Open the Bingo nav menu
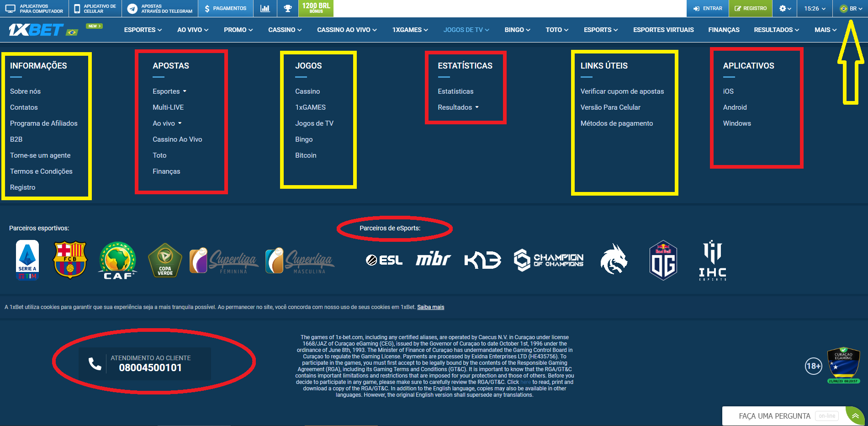 [518, 30]
